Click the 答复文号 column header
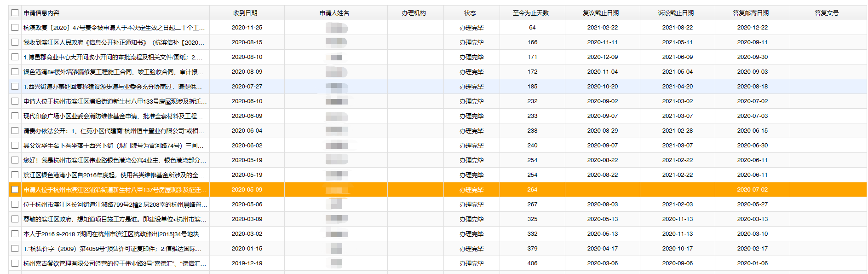Screen dimensions: 868x274 (x=827, y=13)
